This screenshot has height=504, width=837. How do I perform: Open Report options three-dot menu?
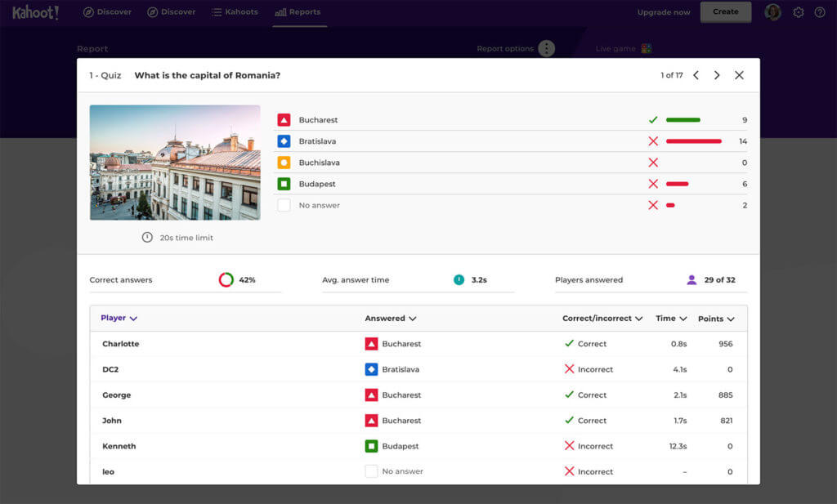coord(546,48)
